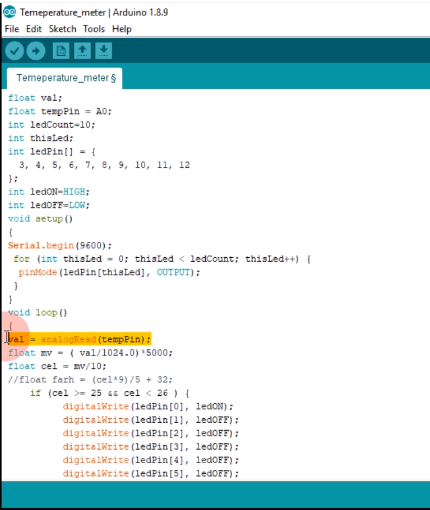Select the Temeperature_meter sketch tab
Image resolution: width=430 pixels, height=510 pixels.
click(x=65, y=78)
